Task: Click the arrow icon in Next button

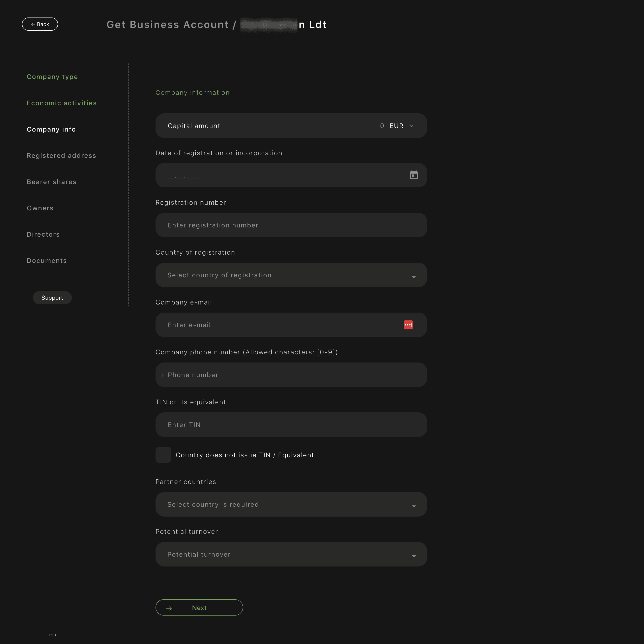Action: point(169,608)
